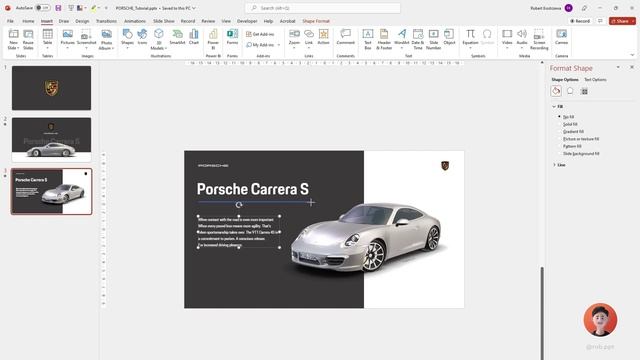Click the Equation icon
This screenshot has height=360, width=640.
tap(470, 34)
